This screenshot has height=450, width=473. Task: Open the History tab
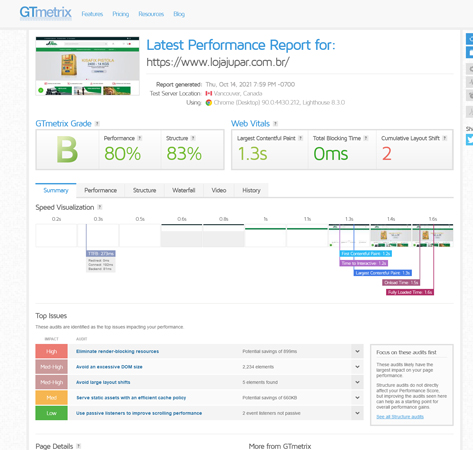pos(251,190)
